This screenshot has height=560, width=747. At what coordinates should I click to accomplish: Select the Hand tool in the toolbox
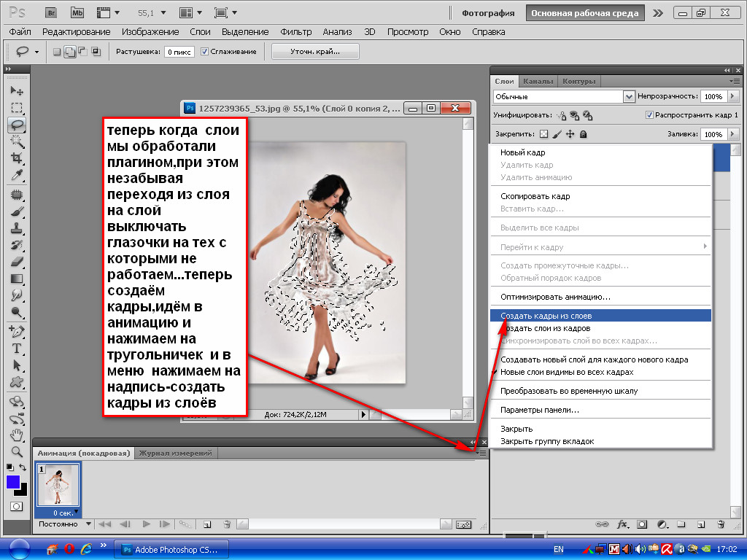(17, 435)
